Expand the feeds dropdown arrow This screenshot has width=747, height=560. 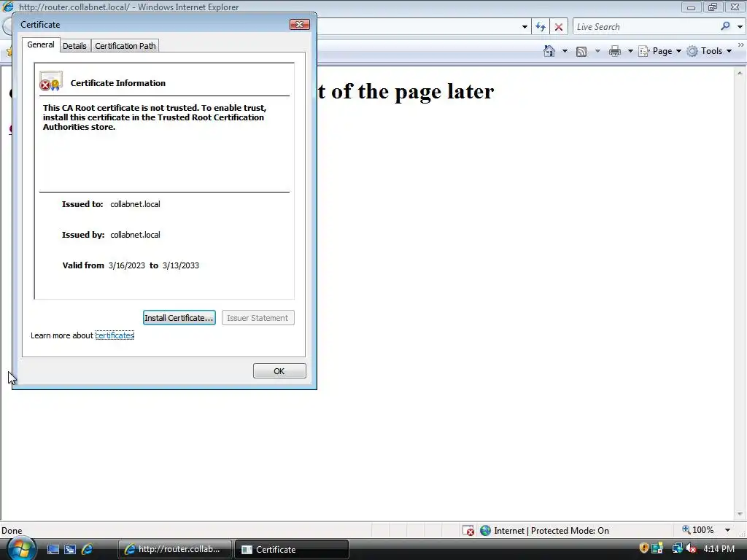tap(597, 51)
